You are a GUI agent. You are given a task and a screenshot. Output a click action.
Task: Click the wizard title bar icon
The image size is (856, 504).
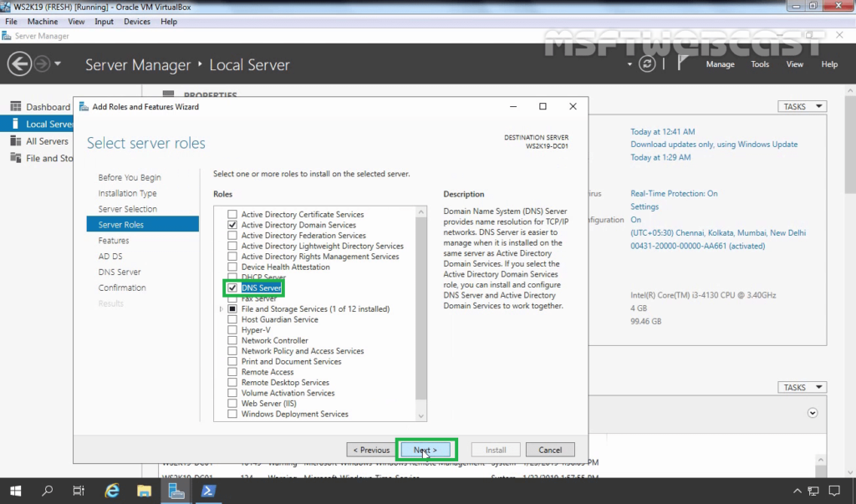pyautogui.click(x=84, y=106)
